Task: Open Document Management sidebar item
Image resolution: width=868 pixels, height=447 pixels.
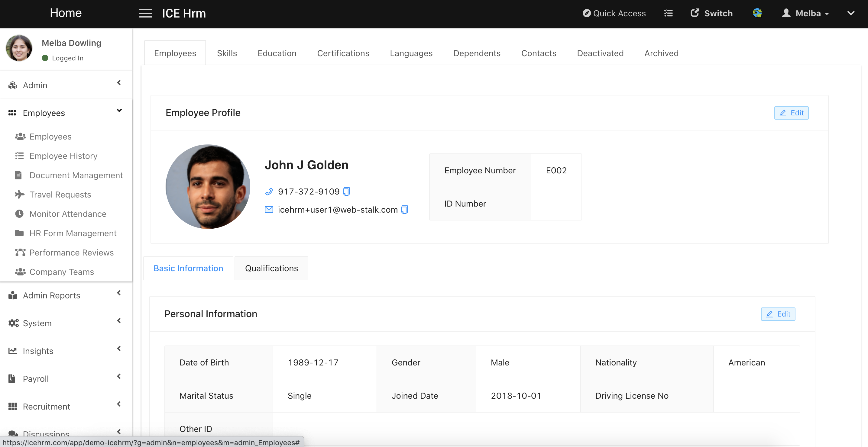Action: coord(76,175)
